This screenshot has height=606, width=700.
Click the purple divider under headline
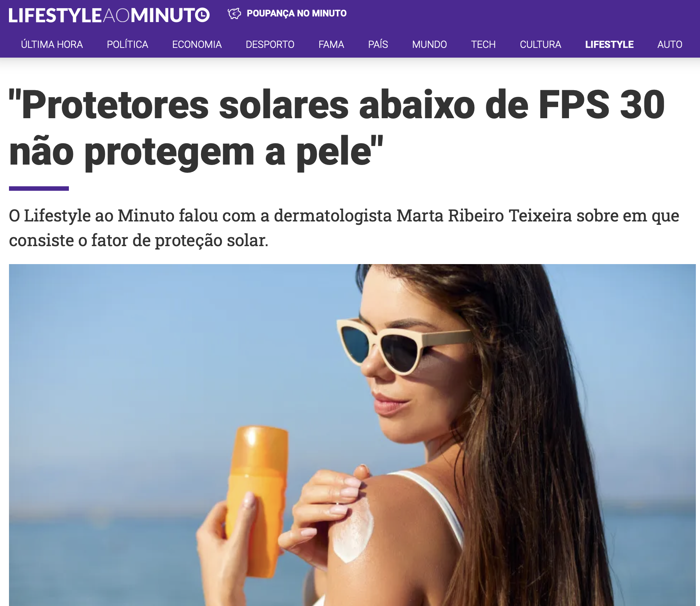[x=39, y=189]
